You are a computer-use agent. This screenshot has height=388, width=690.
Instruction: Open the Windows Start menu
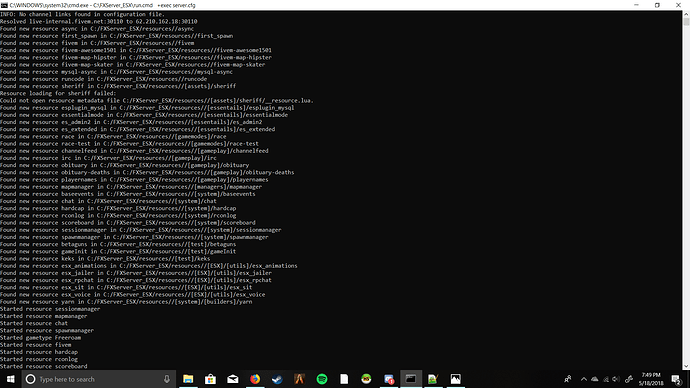[x=11, y=379]
